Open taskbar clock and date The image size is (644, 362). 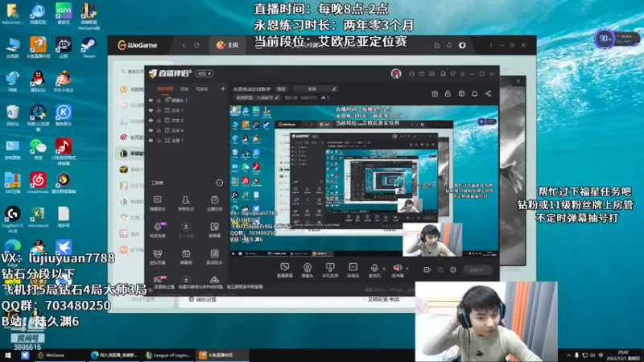point(623,355)
